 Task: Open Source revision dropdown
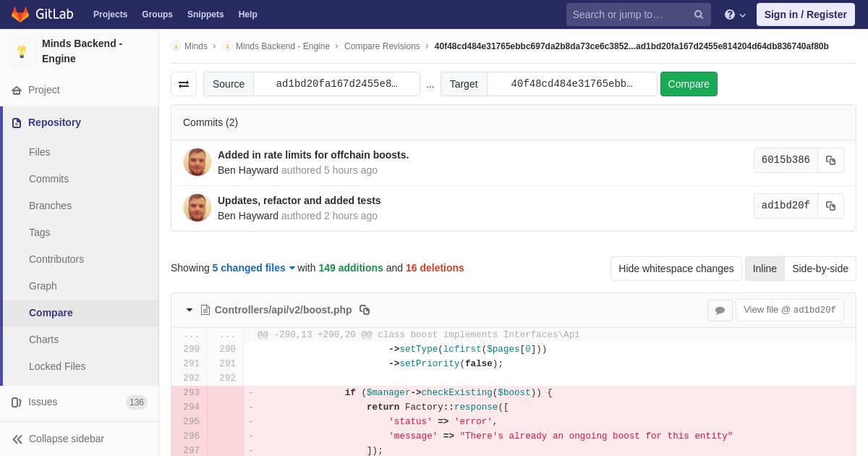coord(336,84)
